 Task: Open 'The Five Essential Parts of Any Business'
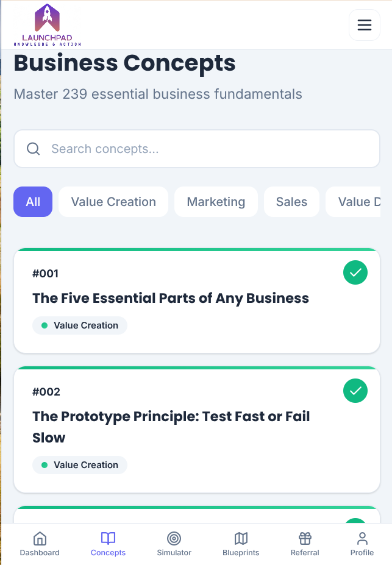coord(171,298)
